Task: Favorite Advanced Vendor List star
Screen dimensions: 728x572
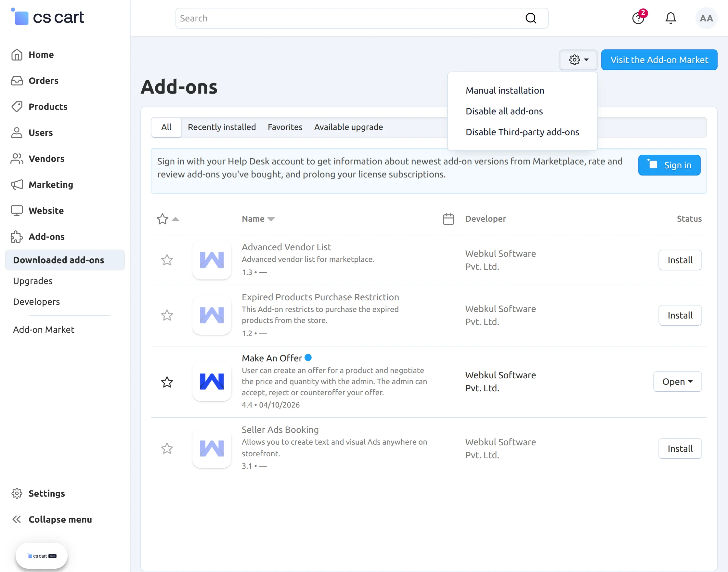Action: pos(167,260)
